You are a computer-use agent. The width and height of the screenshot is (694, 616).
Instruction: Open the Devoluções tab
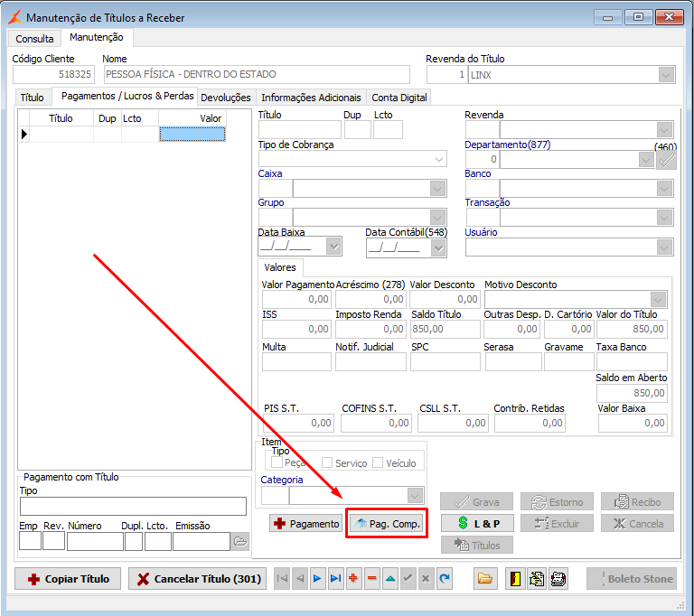pyautogui.click(x=226, y=98)
